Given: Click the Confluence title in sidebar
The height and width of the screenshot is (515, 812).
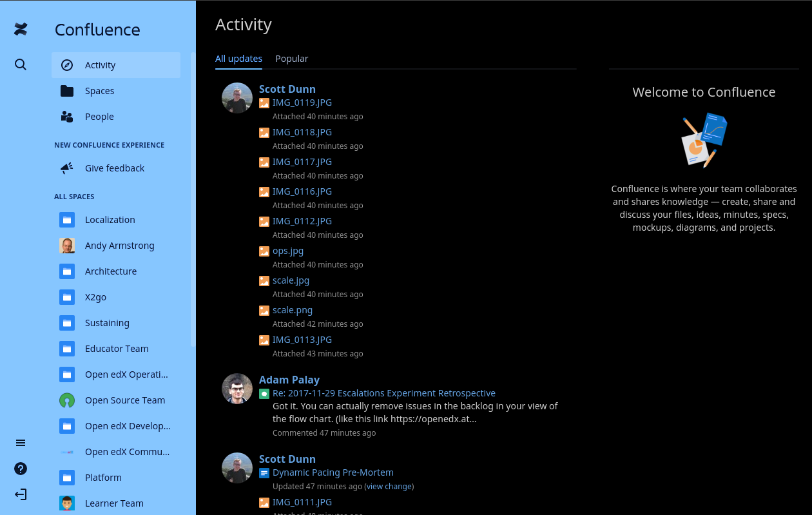Looking at the screenshot, I should tap(97, 30).
